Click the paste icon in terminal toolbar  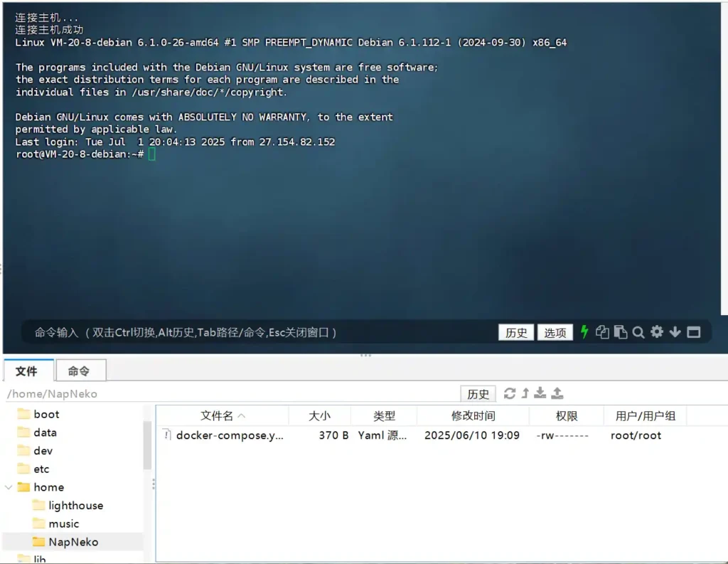[x=620, y=332]
